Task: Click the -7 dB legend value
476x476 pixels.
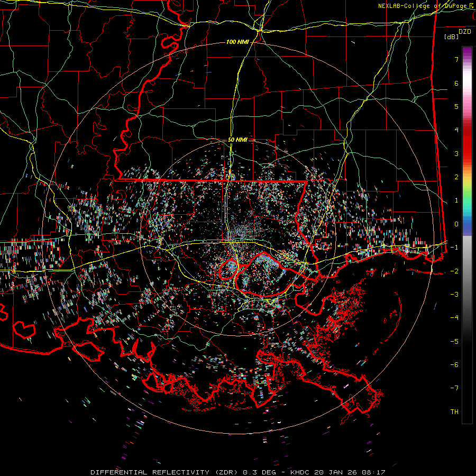Action: [x=454, y=388]
